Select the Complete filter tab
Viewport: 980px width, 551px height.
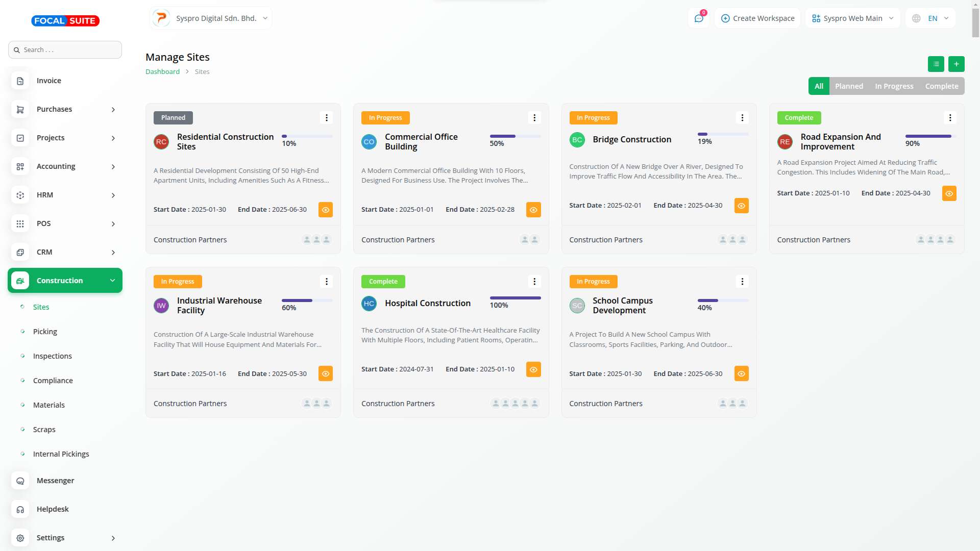(941, 86)
